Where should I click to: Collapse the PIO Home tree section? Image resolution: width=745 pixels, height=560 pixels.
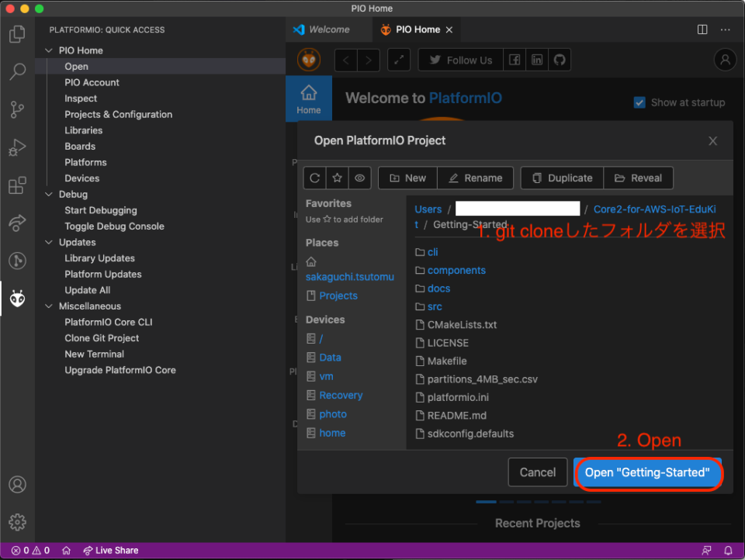[x=48, y=50]
